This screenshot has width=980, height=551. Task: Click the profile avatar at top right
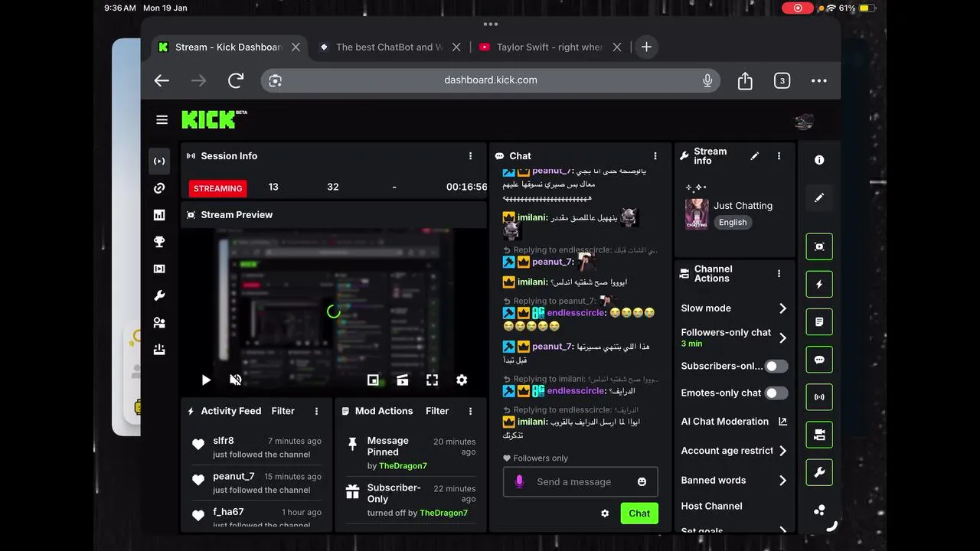pos(803,122)
